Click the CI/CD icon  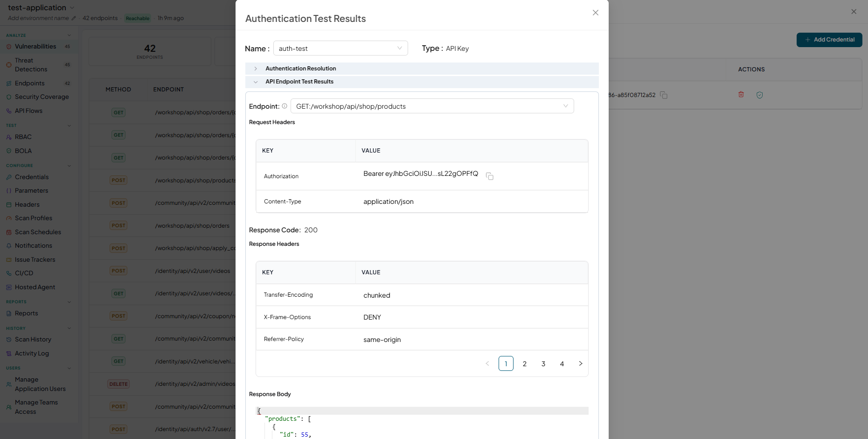click(x=9, y=273)
